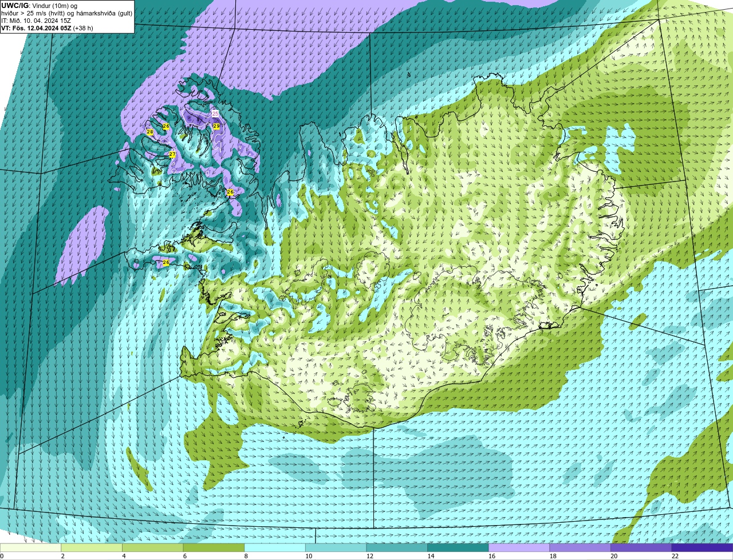733x560 pixels.
Task: Click the 2–4 m/s light green legend swatch
Action: pos(92,547)
